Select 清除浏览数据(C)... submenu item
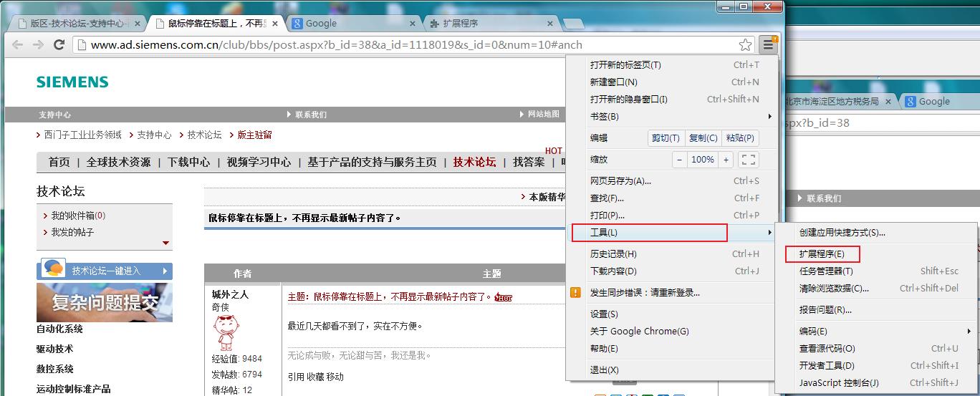Image resolution: width=980 pixels, height=396 pixels. coord(877,288)
